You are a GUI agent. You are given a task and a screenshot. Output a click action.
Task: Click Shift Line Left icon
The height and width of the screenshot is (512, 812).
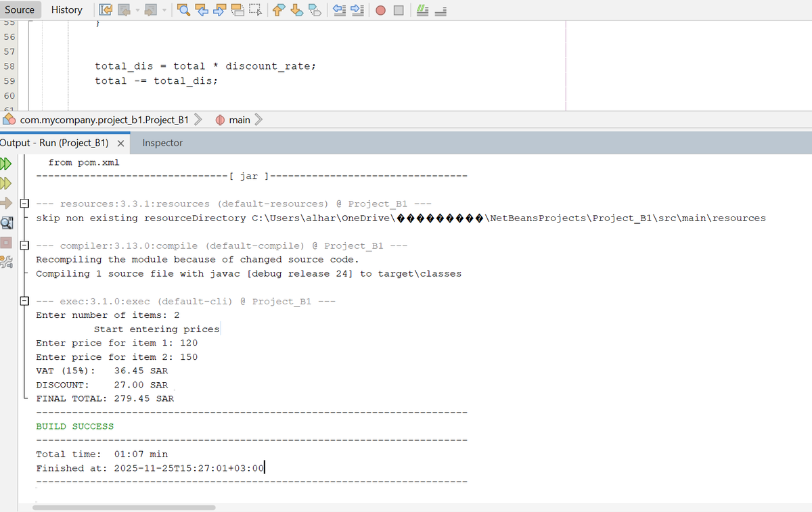pyautogui.click(x=339, y=10)
